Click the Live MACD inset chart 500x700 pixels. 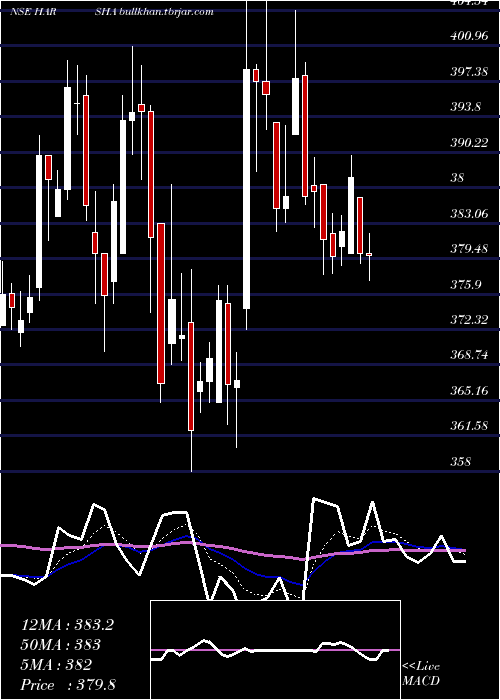[275, 650]
